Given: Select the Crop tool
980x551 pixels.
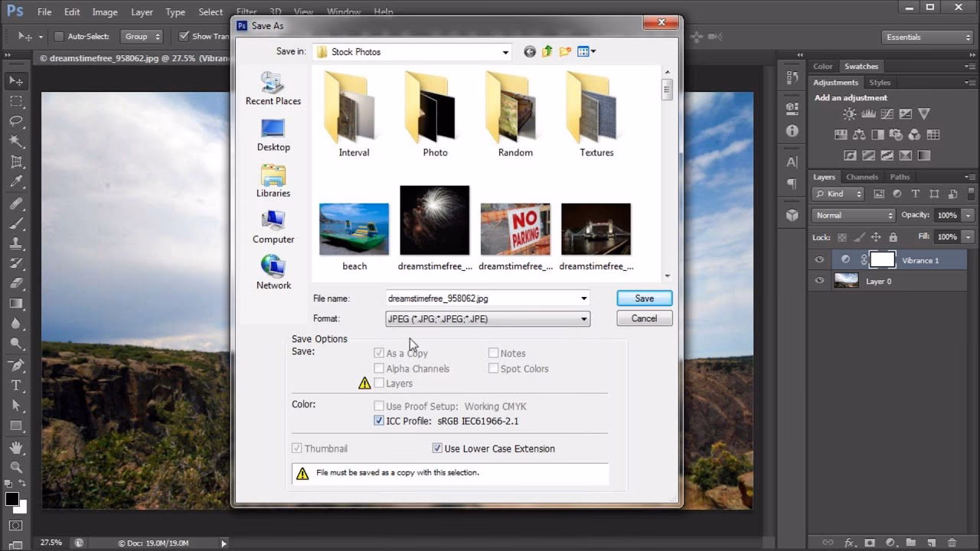Looking at the screenshot, I should (x=15, y=162).
